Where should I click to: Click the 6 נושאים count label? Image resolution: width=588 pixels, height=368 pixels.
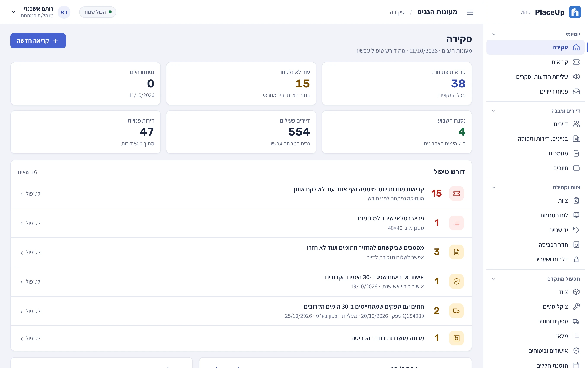pos(27,172)
